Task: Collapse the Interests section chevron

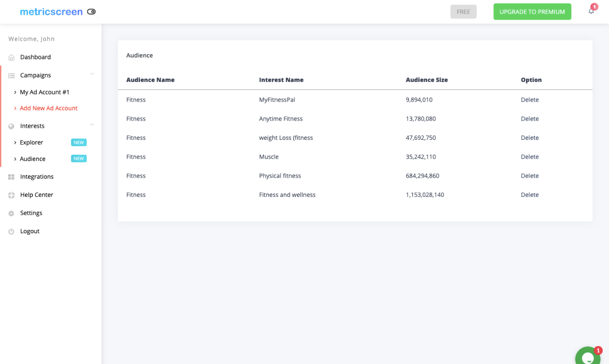Action: pyautogui.click(x=92, y=125)
